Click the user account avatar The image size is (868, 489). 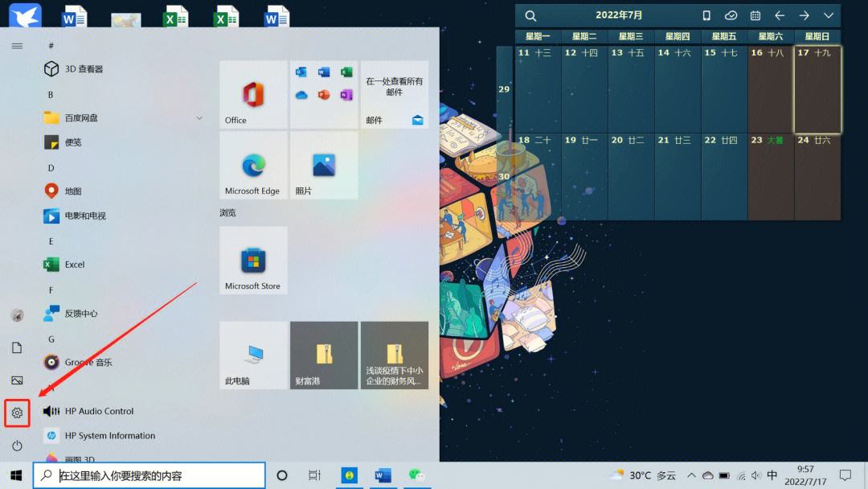17,315
